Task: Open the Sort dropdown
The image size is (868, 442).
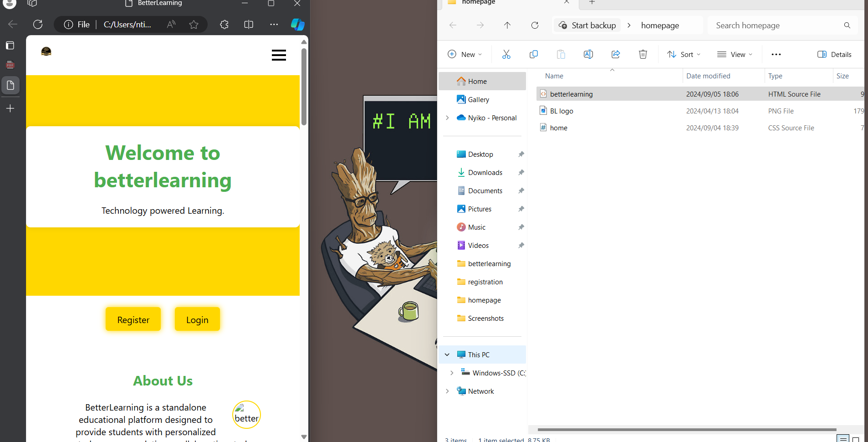Action: (684, 54)
